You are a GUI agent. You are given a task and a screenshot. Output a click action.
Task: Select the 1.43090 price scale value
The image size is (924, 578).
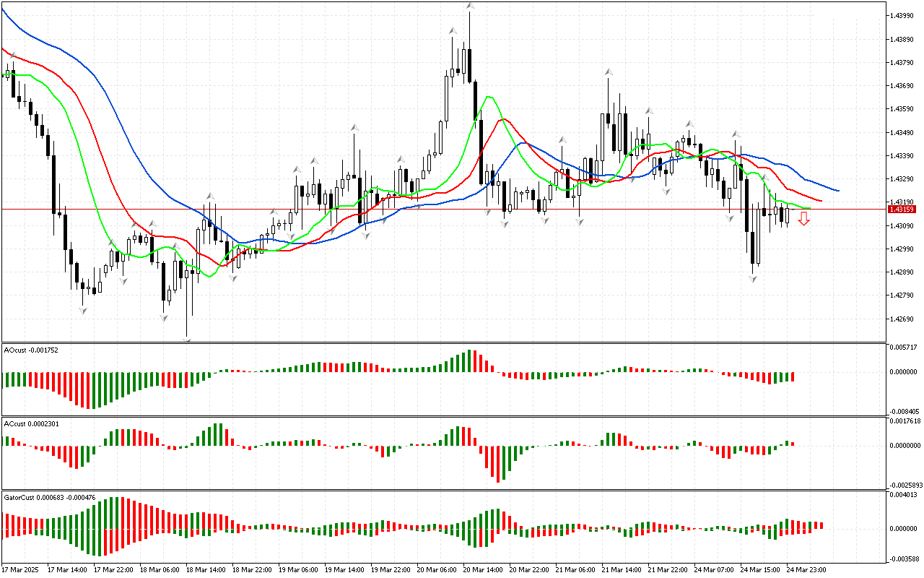[903, 226]
